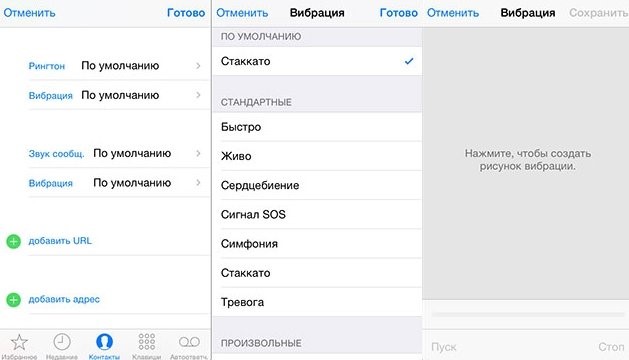Open the Контакты person tab
Screen dimensions: 629x360
tap(104, 346)
